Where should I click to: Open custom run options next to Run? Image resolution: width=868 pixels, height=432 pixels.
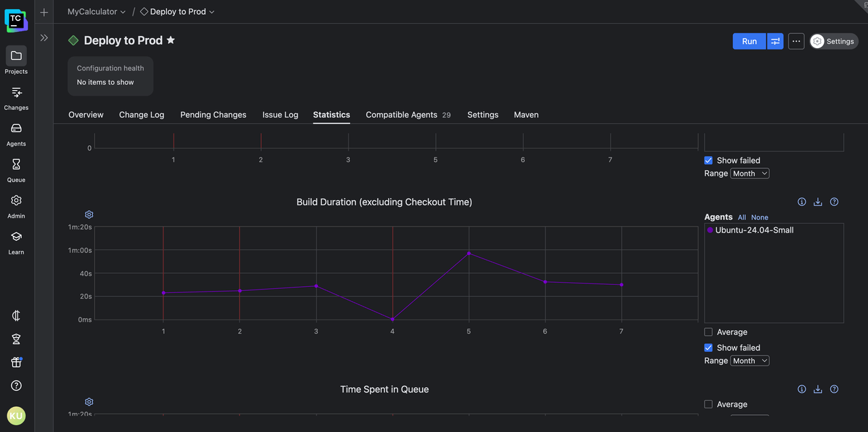pyautogui.click(x=775, y=41)
